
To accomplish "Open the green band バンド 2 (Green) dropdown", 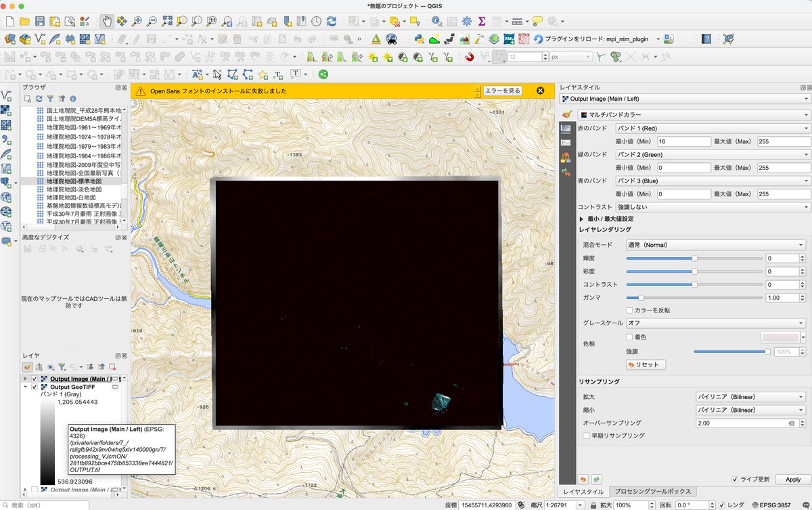I will [x=713, y=154].
